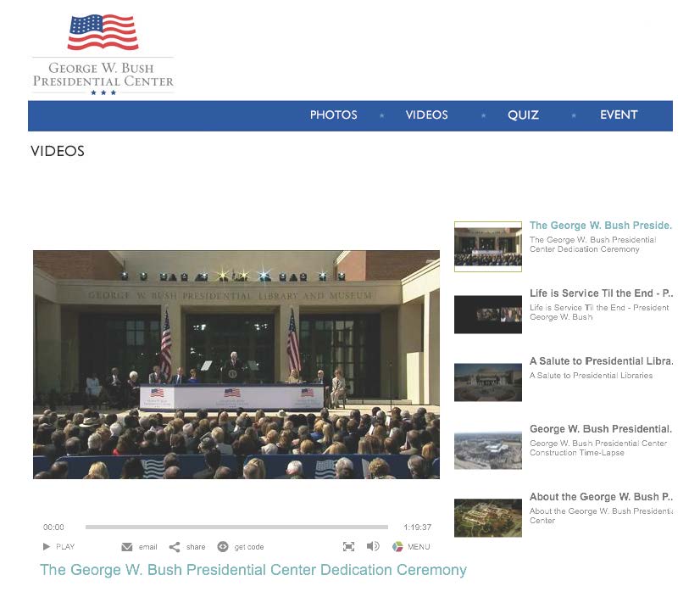Image resolution: width=700 pixels, height=614 pixels.
Task: Click the get code text link
Action: pyautogui.click(x=249, y=547)
